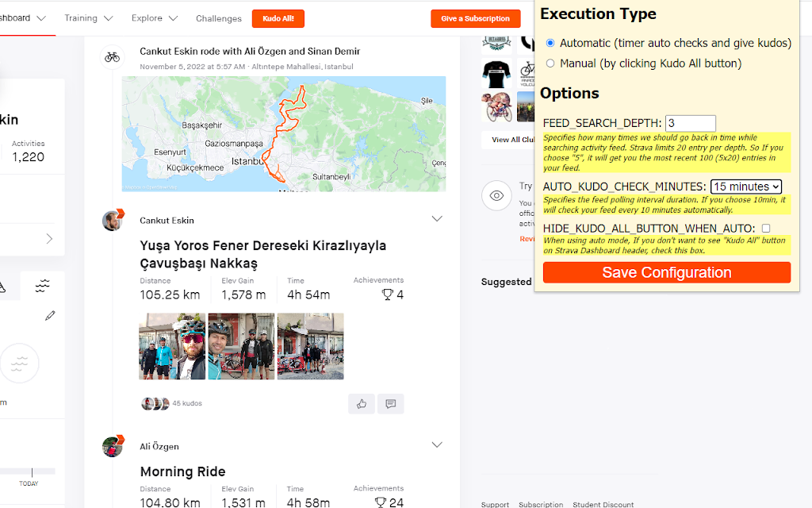Open the Yuşa Yoros Fener activity title
Viewport: 812px width, 508px height.
coord(263,255)
